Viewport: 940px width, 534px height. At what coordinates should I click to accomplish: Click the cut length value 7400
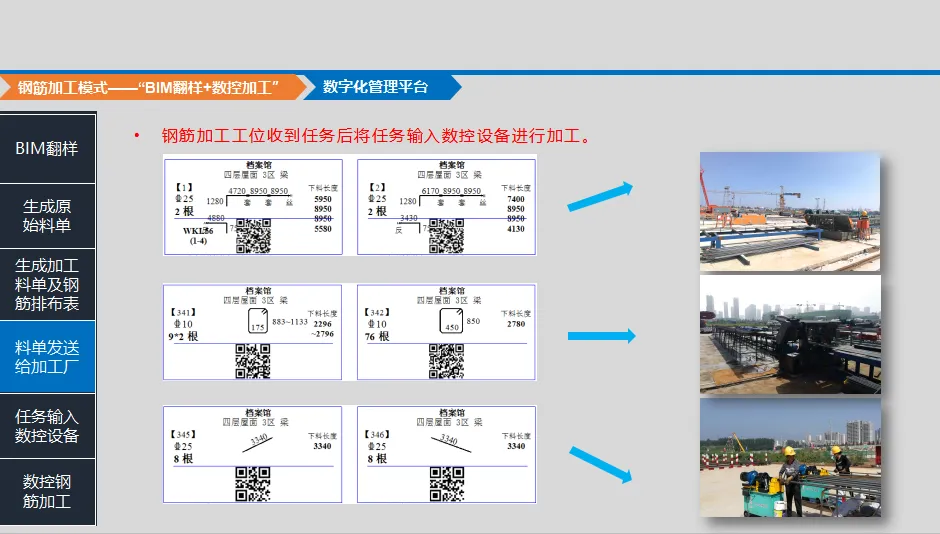(516, 199)
